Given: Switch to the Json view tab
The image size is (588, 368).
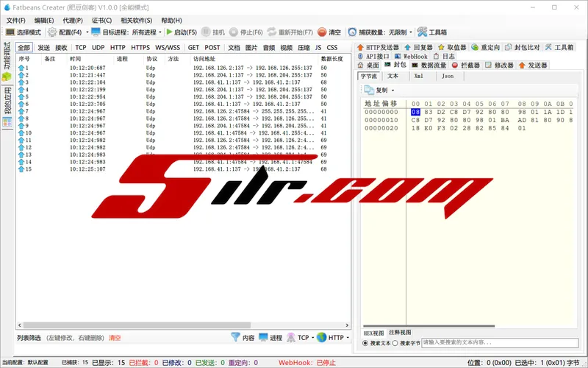Looking at the screenshot, I should [448, 76].
